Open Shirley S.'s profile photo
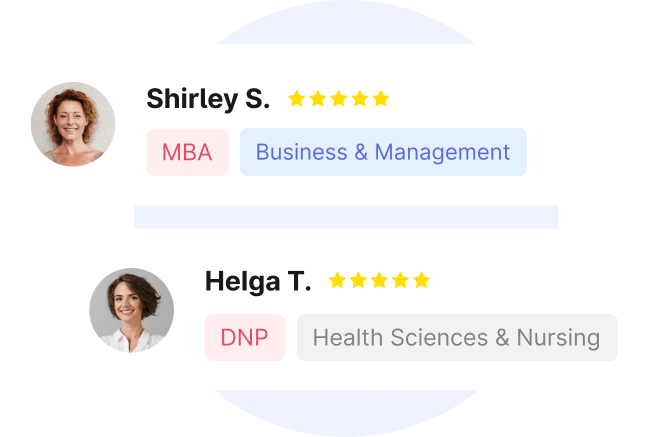Image resolution: width=646 pixels, height=437 pixels. (73, 124)
